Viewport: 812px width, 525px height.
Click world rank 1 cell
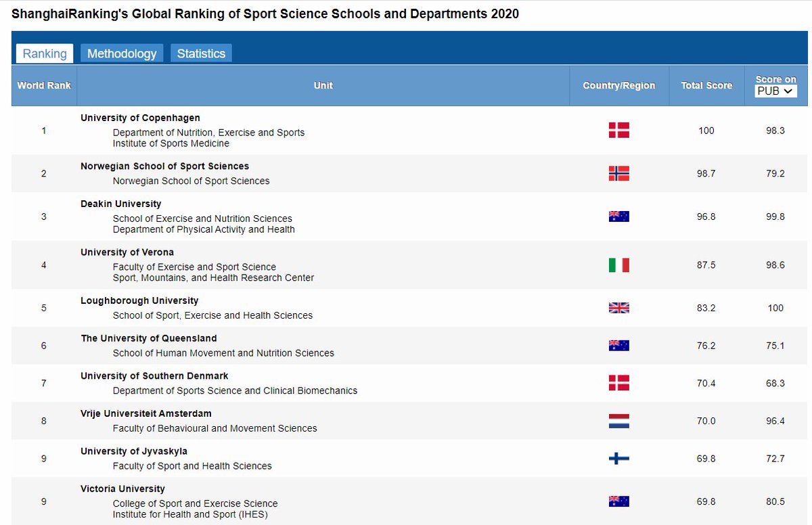(44, 131)
